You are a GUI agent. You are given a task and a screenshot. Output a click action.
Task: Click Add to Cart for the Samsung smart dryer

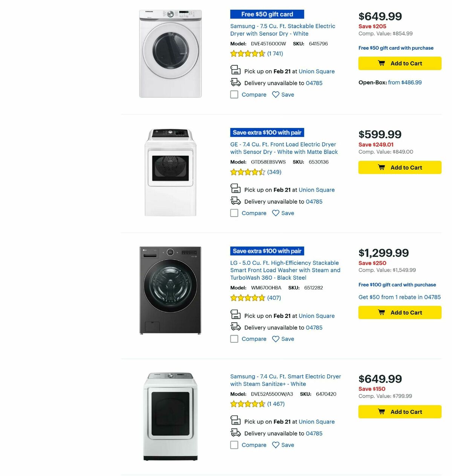(x=400, y=412)
